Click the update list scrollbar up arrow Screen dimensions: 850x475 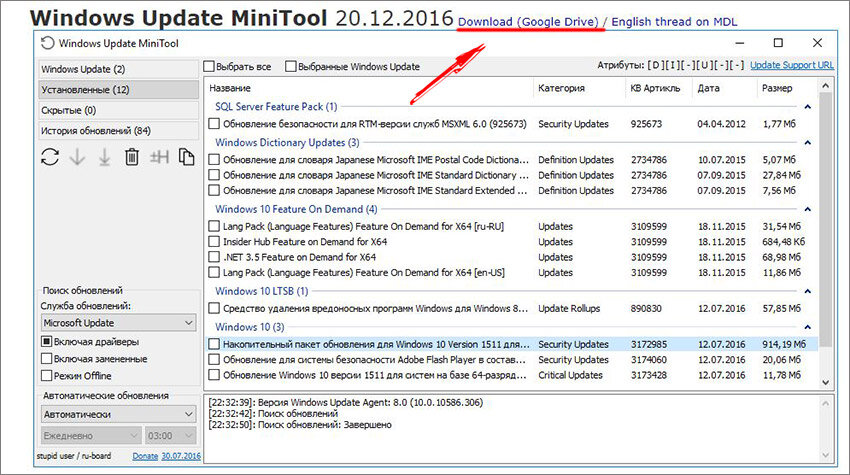click(825, 86)
